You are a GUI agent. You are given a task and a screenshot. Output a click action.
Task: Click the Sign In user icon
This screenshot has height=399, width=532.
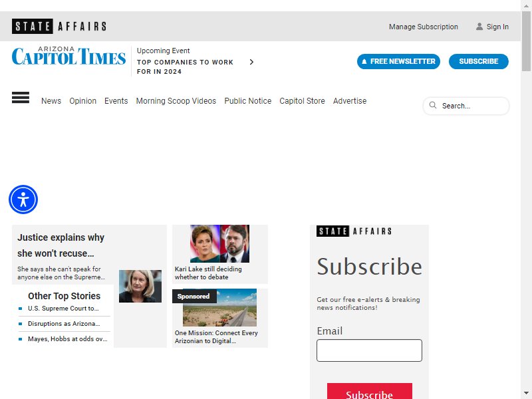point(479,27)
